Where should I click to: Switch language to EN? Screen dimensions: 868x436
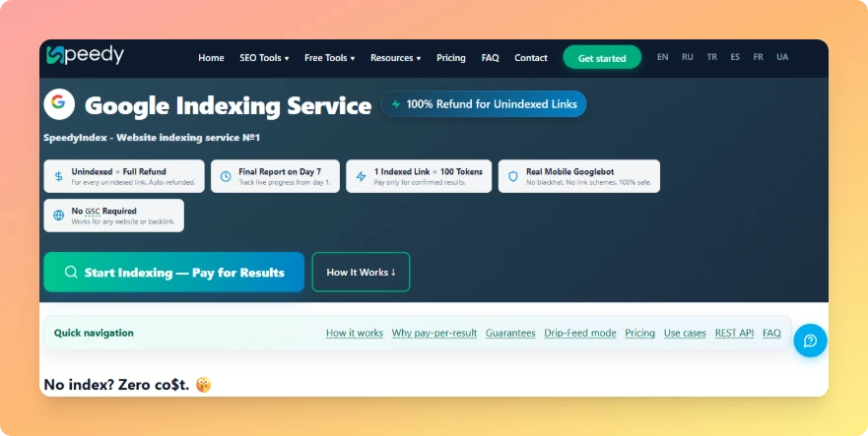point(663,57)
